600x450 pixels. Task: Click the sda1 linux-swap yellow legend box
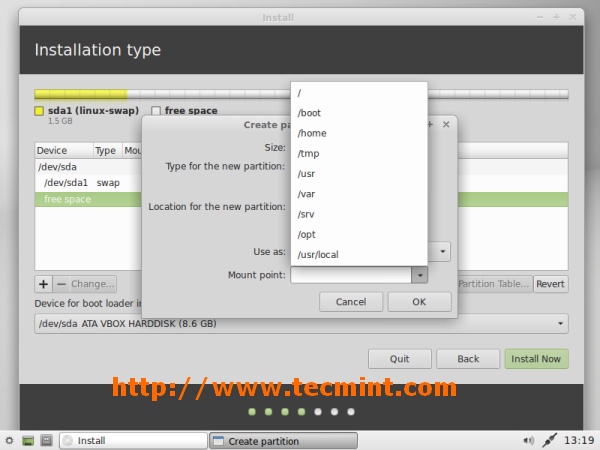pyautogui.click(x=39, y=111)
